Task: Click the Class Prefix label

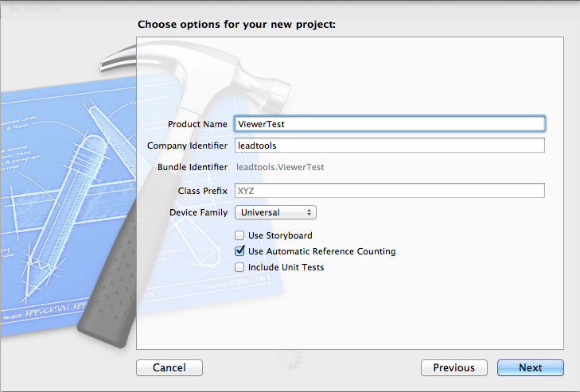Action: [x=202, y=191]
